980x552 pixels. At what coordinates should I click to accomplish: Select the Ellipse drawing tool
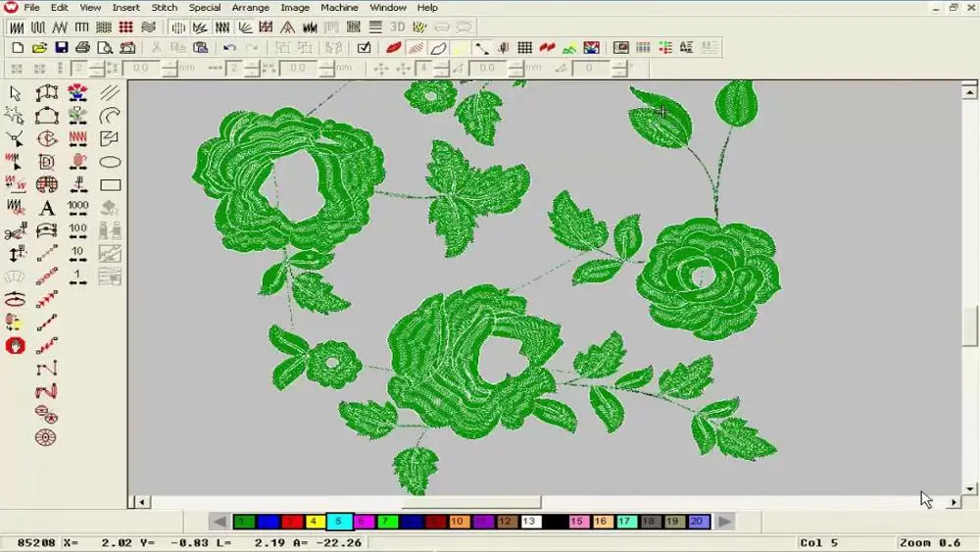tap(110, 162)
